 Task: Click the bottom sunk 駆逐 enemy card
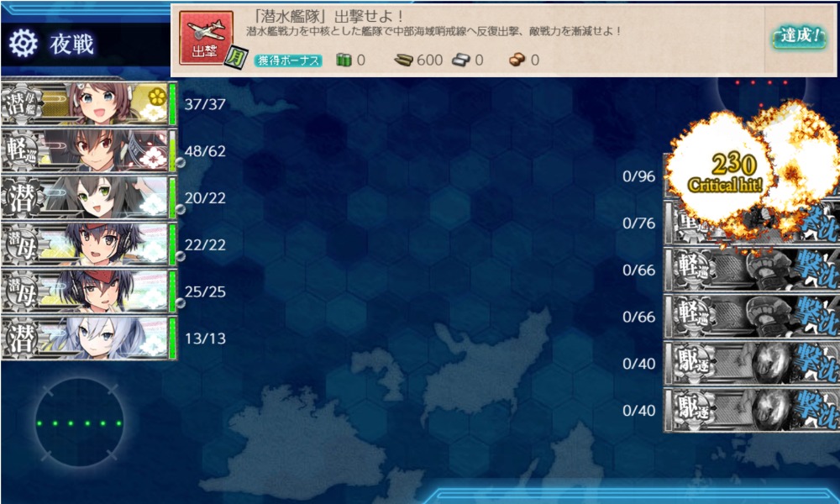(752, 410)
